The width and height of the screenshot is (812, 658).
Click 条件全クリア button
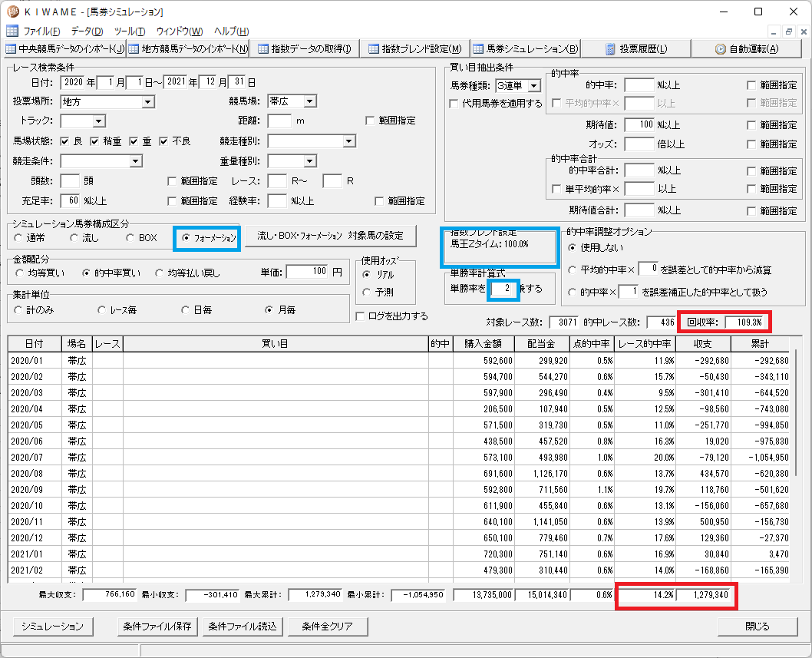327,627
